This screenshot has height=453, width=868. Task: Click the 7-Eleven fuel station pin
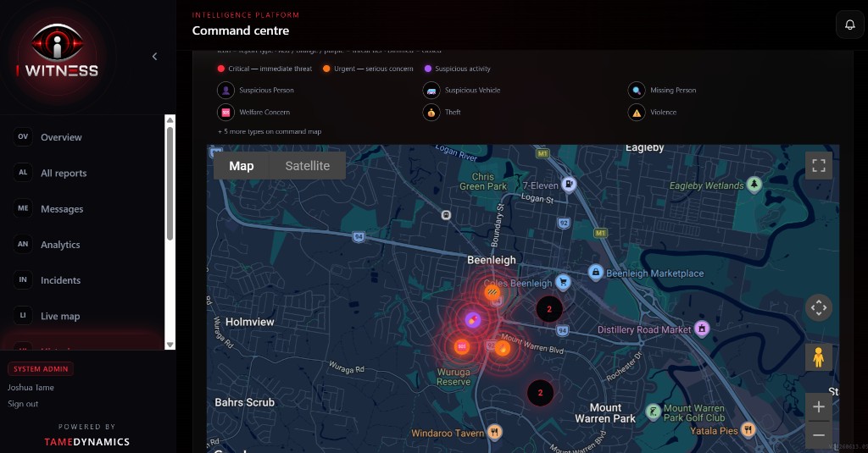[x=569, y=185]
